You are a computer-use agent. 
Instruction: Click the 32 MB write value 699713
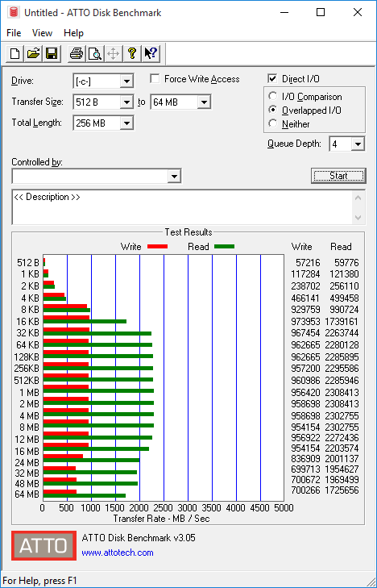click(x=305, y=469)
